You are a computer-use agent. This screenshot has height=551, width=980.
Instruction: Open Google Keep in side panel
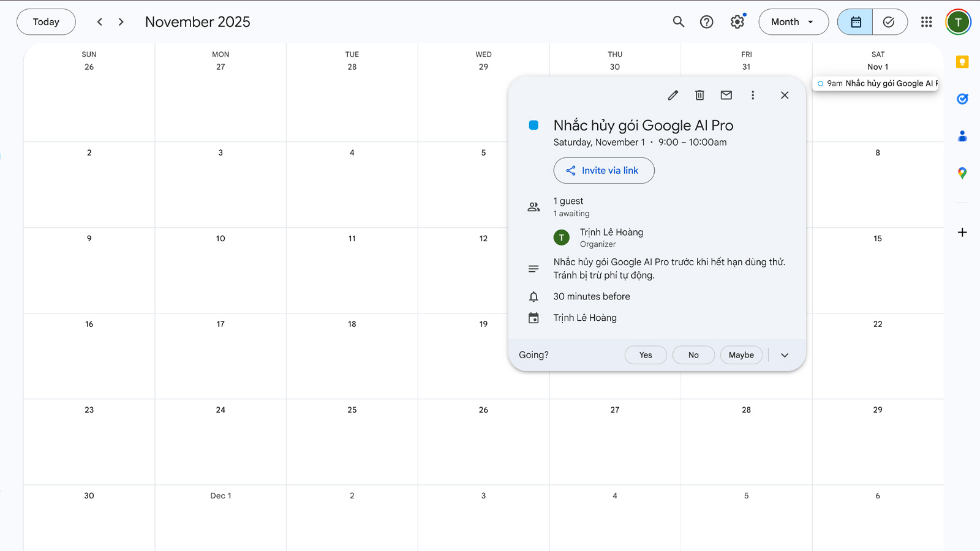[962, 62]
